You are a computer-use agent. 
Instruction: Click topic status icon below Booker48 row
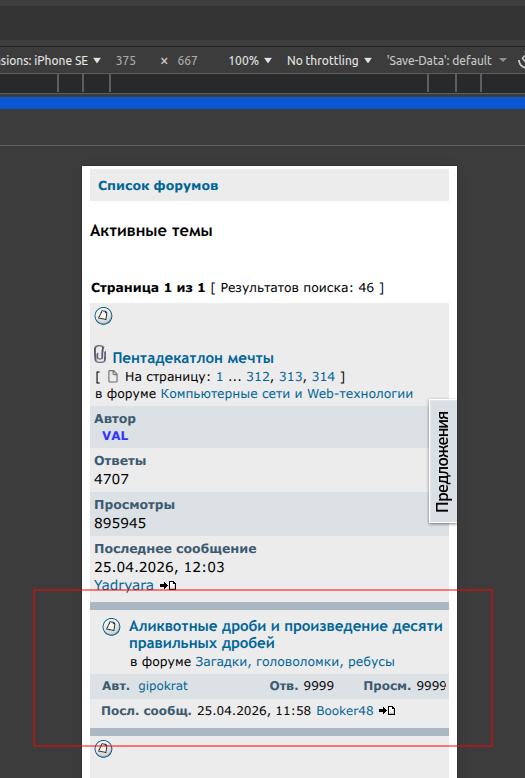coord(103,748)
